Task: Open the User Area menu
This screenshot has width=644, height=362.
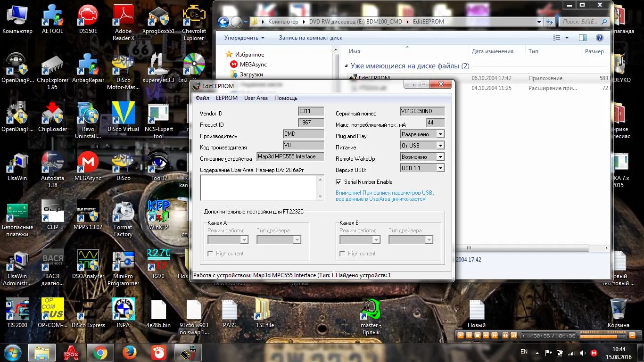Action: point(256,98)
